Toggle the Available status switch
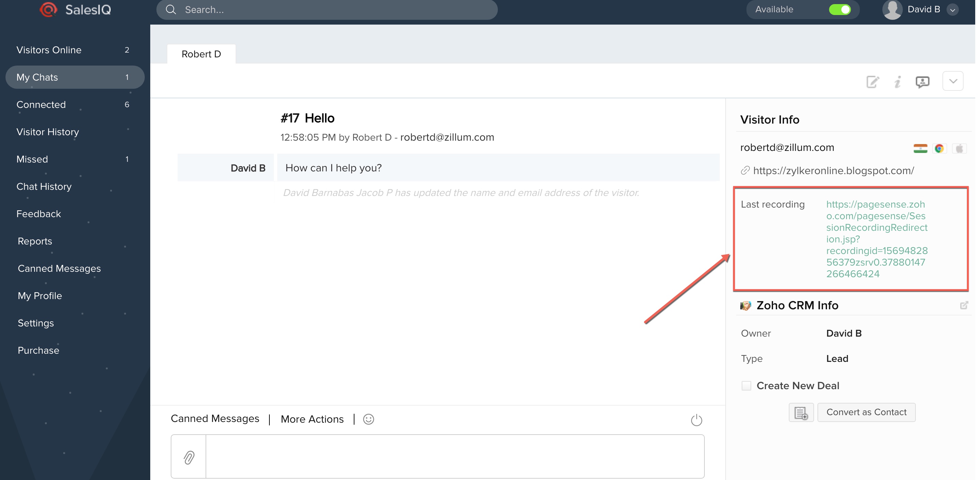Screen dimensions: 980x480 tap(840, 10)
